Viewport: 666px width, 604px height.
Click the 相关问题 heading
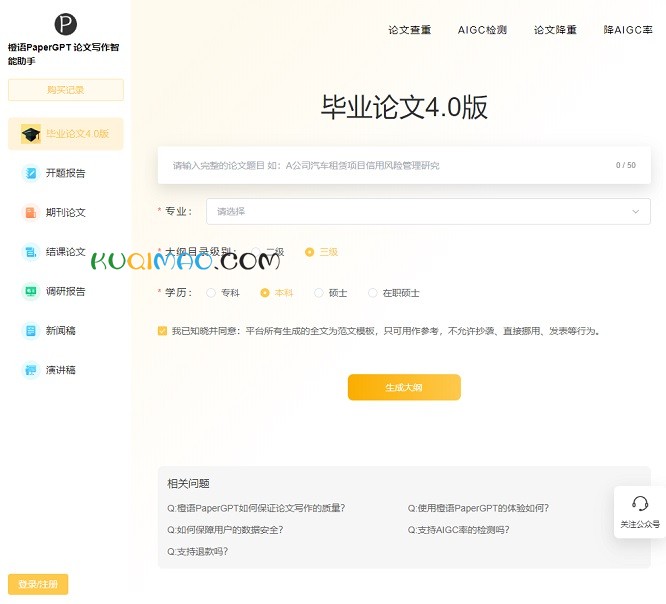(x=188, y=483)
